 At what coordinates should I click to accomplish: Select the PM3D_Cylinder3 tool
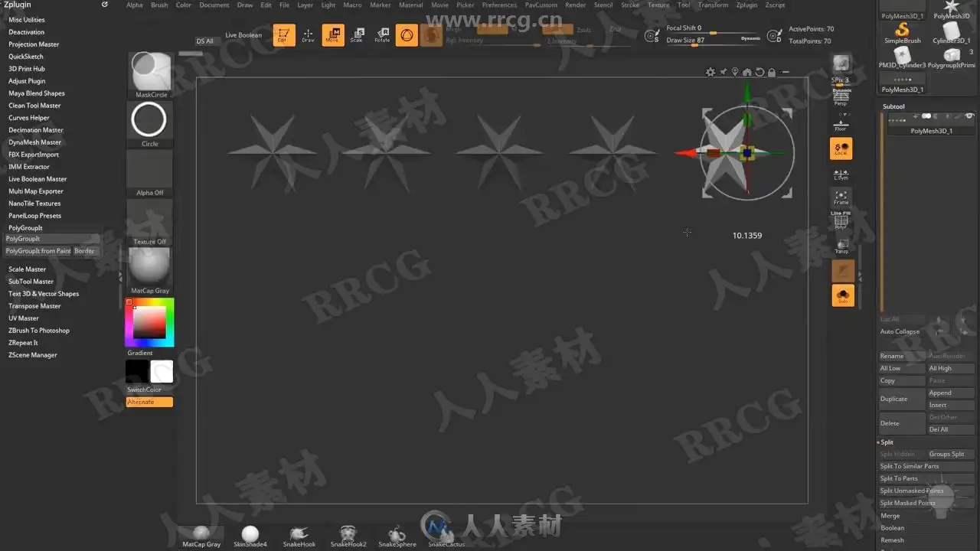coord(903,58)
